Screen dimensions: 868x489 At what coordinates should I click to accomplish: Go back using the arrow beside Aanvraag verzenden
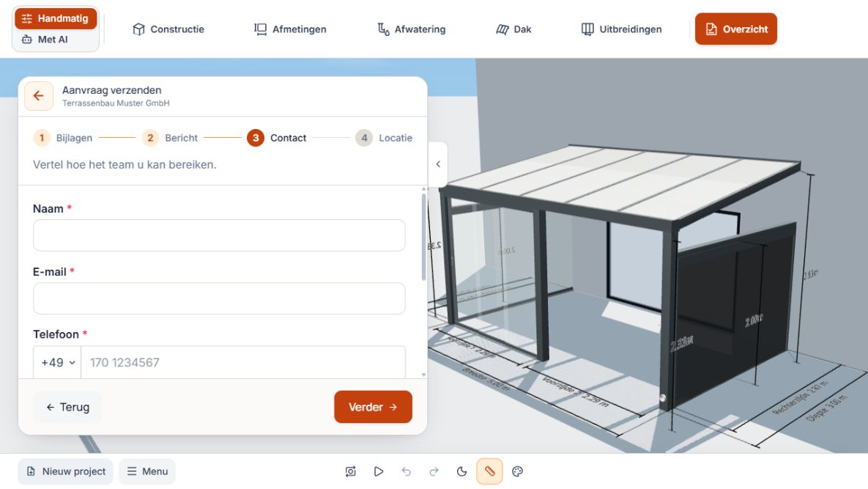point(39,96)
